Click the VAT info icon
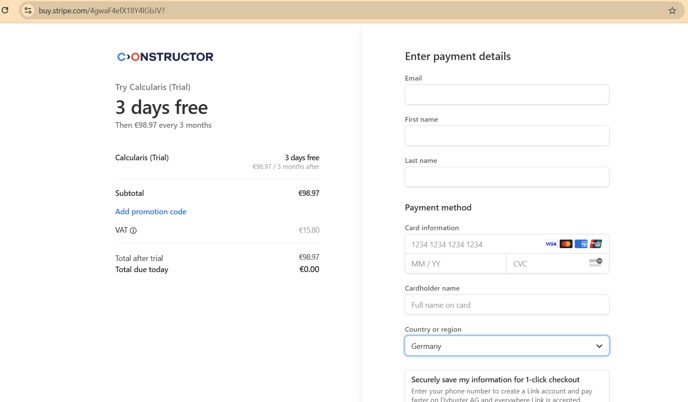 (133, 230)
